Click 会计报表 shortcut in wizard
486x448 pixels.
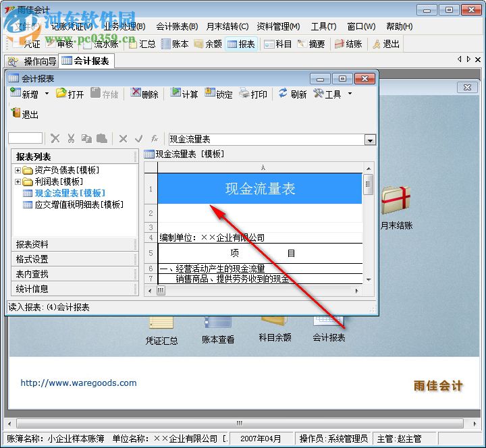(329, 331)
